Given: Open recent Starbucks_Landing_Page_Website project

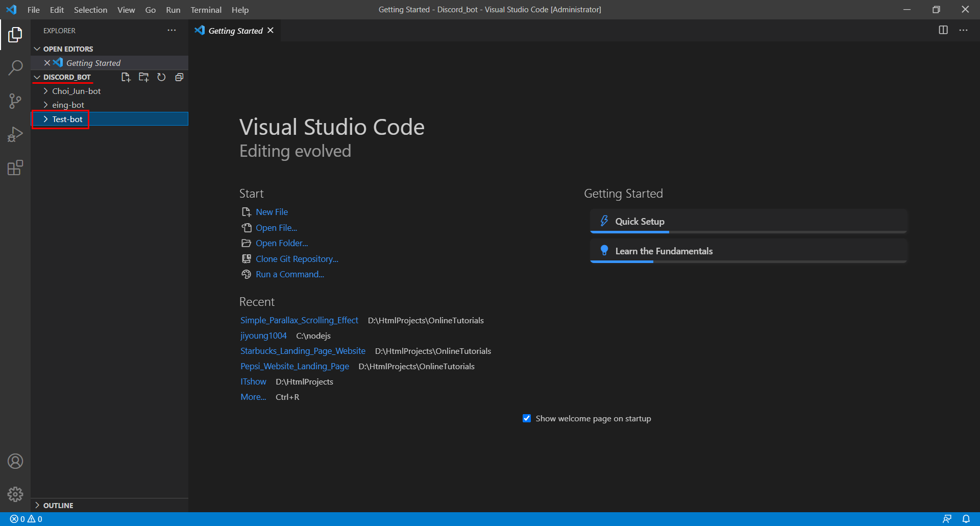Looking at the screenshot, I should [x=303, y=351].
